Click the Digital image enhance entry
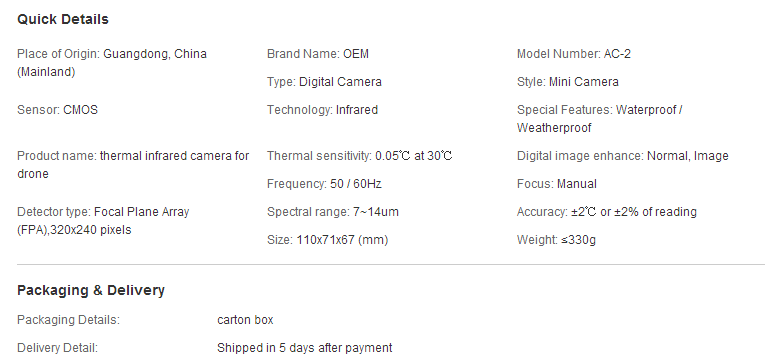 click(623, 156)
